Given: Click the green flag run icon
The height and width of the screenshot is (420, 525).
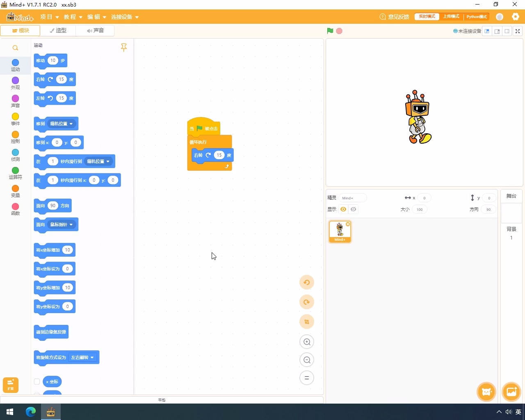Looking at the screenshot, I should [x=330, y=31].
